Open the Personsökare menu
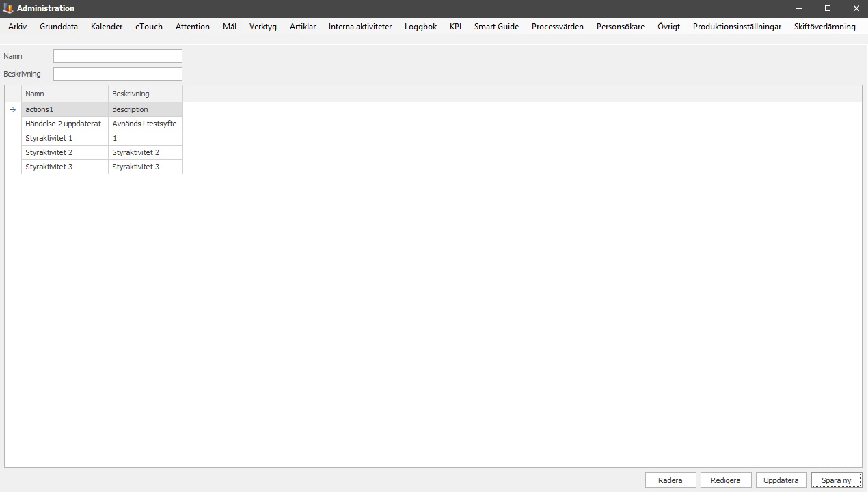 coord(621,27)
